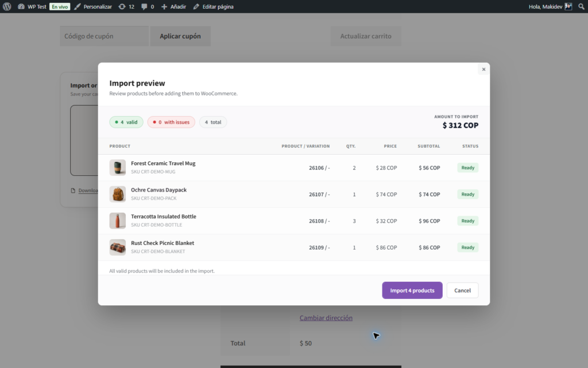Click the Personalizar brush icon
This screenshot has width=588, height=368.
(x=78, y=6)
